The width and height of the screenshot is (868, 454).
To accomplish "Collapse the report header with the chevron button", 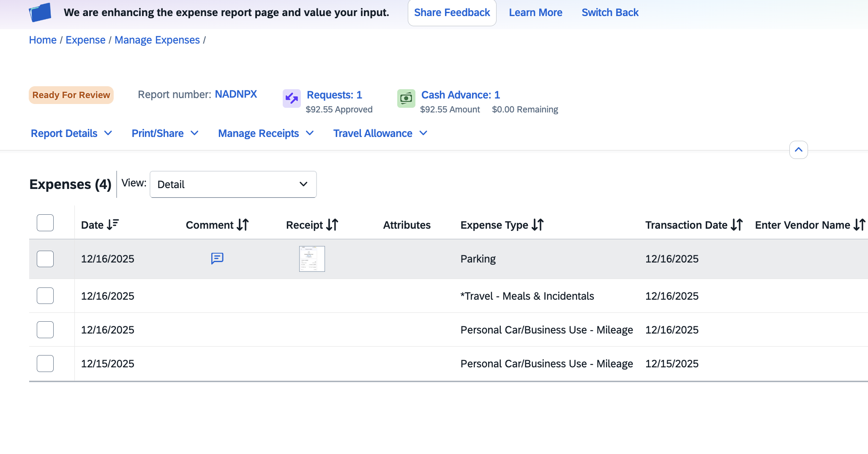I will click(798, 150).
